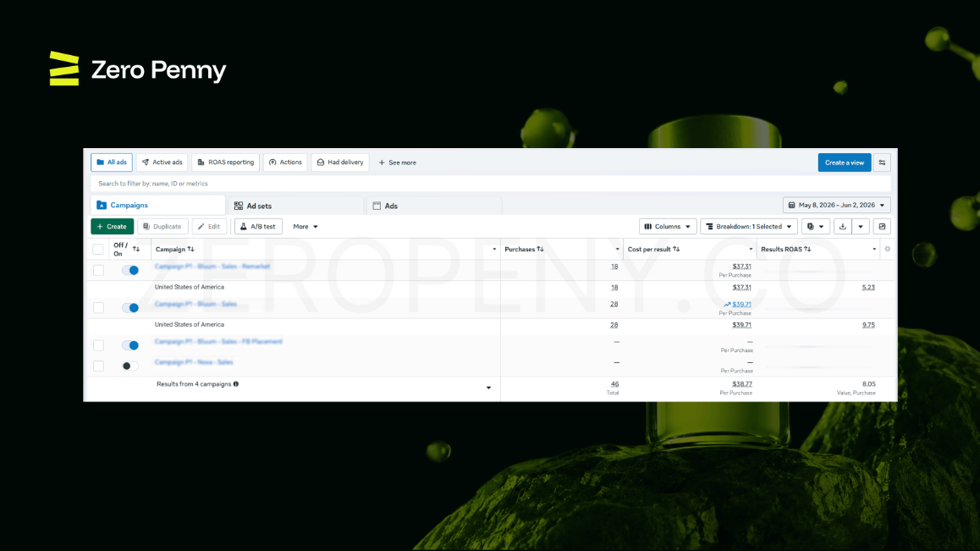Click the 46 total purchases value
The width and height of the screenshot is (980, 551).
[614, 384]
